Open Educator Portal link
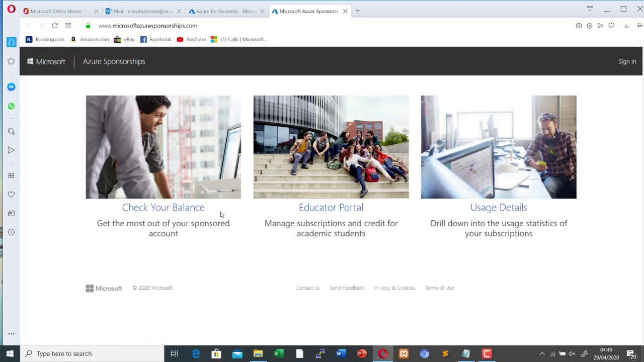 click(x=331, y=207)
